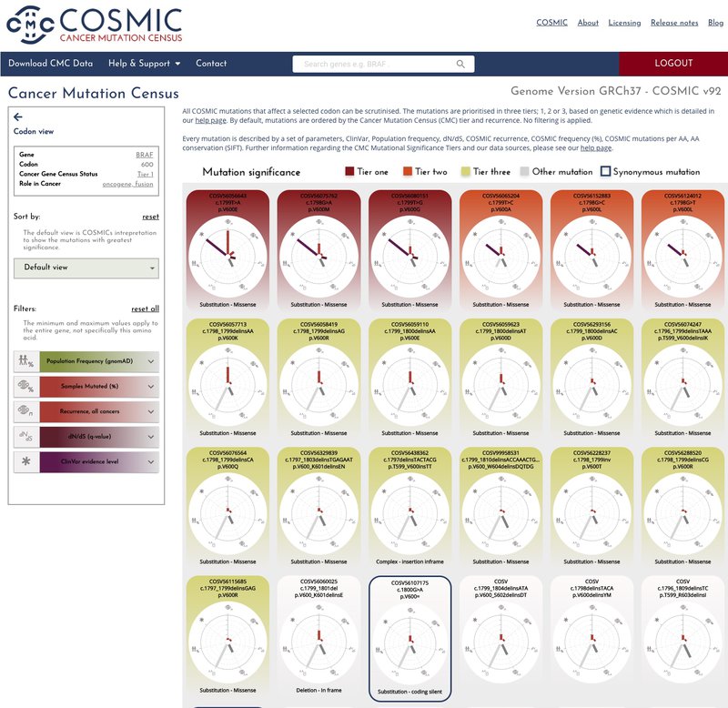Open Download CMC Data in the navigation bar

[x=51, y=64]
